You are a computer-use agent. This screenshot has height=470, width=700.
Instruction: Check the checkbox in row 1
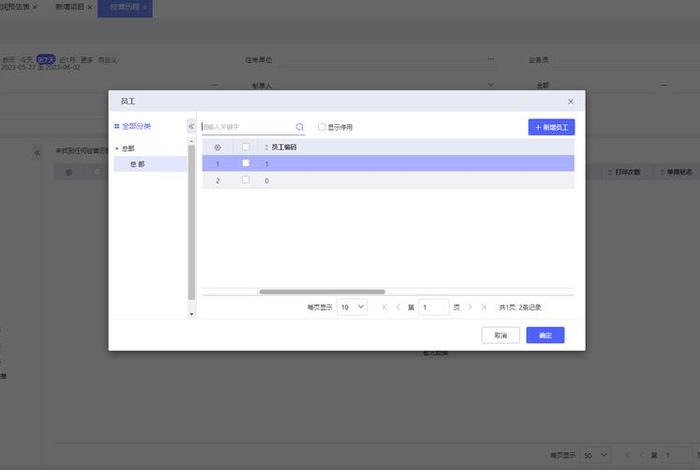(x=246, y=163)
